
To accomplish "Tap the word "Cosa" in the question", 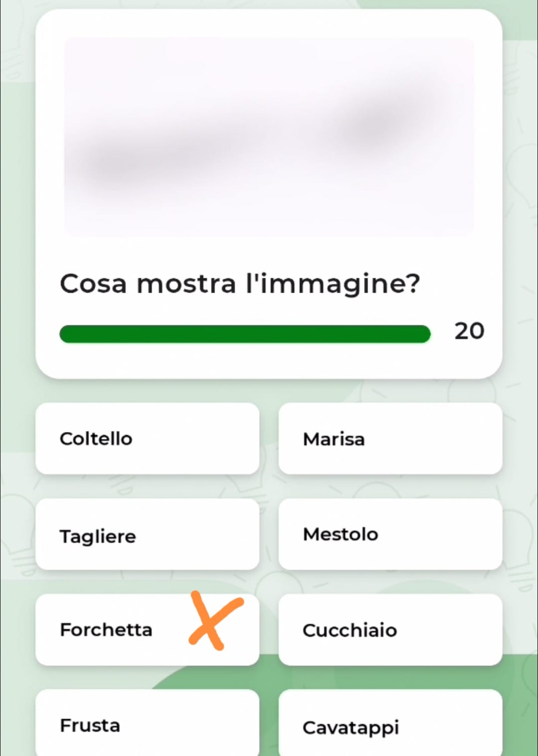I will [93, 284].
